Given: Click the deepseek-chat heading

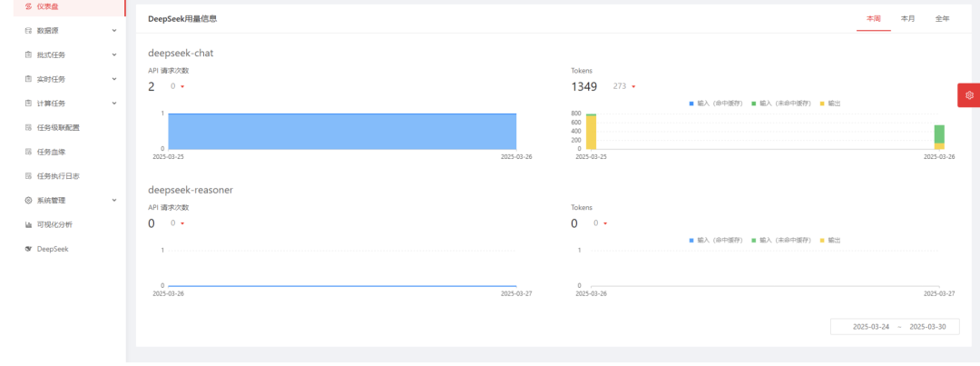Looking at the screenshot, I should [181, 54].
